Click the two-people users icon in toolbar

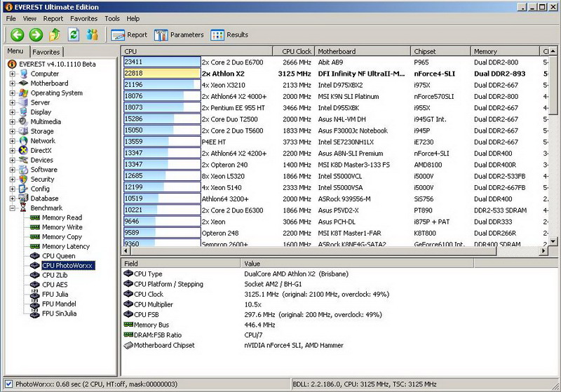pos(92,34)
